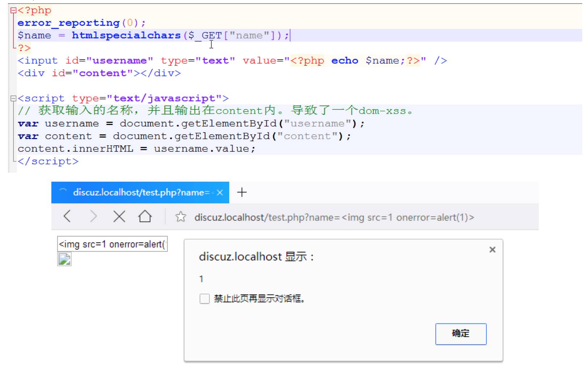Click the content.innerHTML assignment line

[x=137, y=149]
